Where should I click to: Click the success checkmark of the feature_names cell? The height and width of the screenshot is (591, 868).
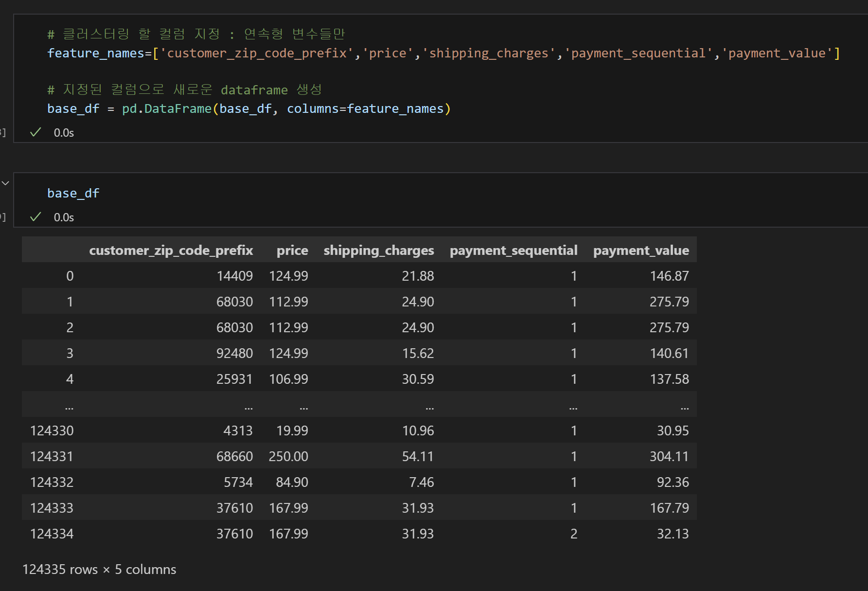(x=35, y=132)
